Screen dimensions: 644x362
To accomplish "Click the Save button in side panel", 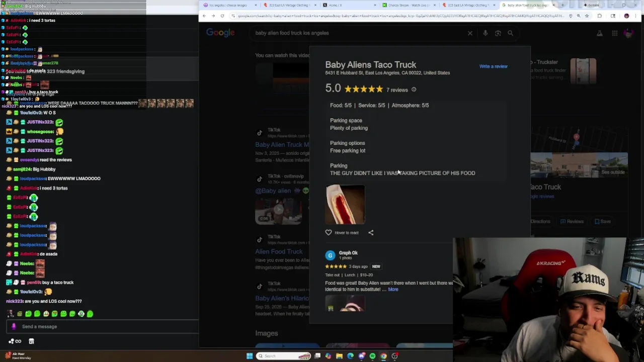I will pyautogui.click(x=602, y=221).
